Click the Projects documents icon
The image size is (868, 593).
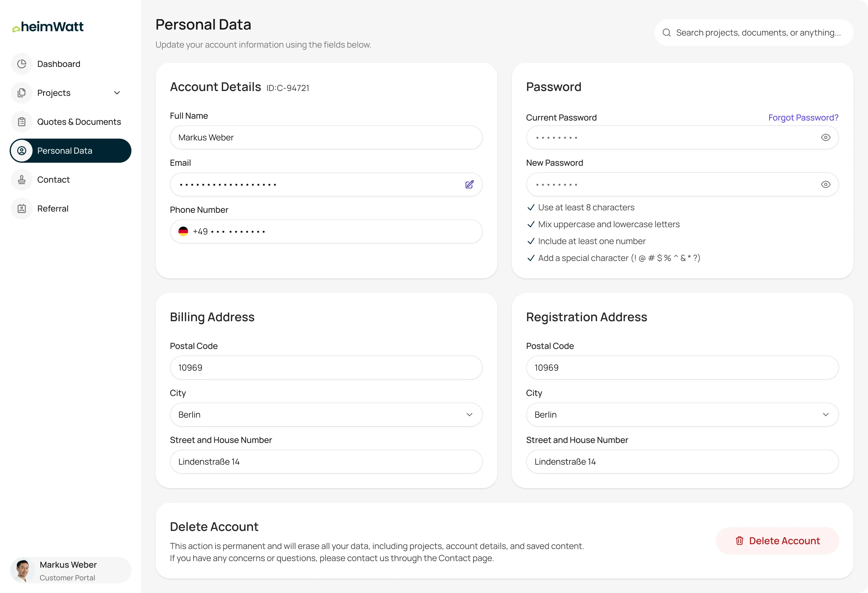pyautogui.click(x=22, y=93)
